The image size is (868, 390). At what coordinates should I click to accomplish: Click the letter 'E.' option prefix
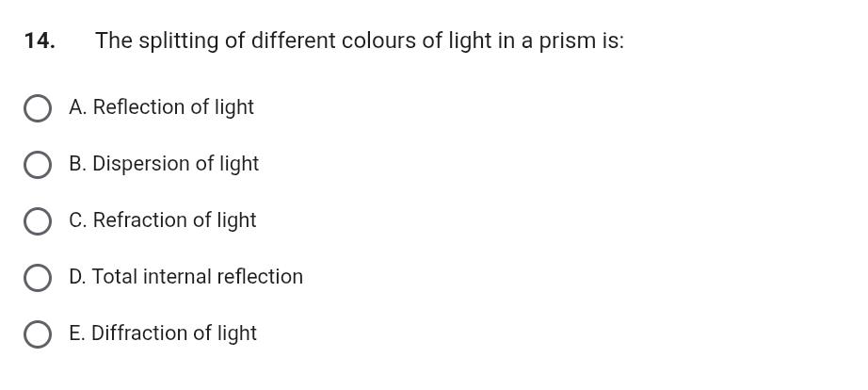[x=77, y=333]
